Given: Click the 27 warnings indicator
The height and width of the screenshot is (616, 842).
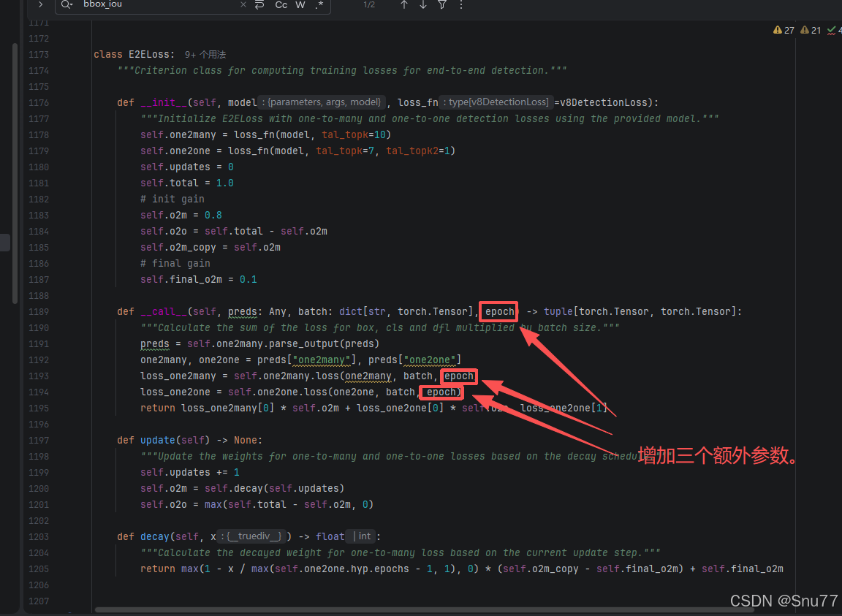Looking at the screenshot, I should (784, 30).
